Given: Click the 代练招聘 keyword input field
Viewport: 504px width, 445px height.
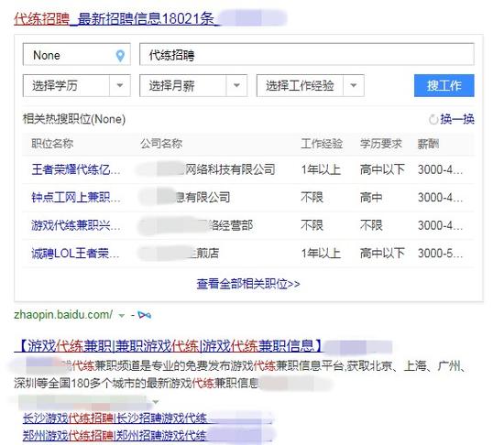Looking at the screenshot, I should (307, 55).
